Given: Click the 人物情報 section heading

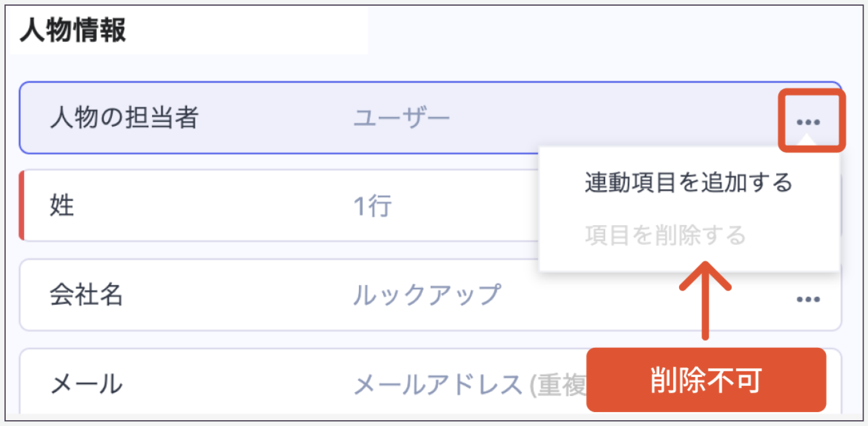Looking at the screenshot, I should click(73, 31).
